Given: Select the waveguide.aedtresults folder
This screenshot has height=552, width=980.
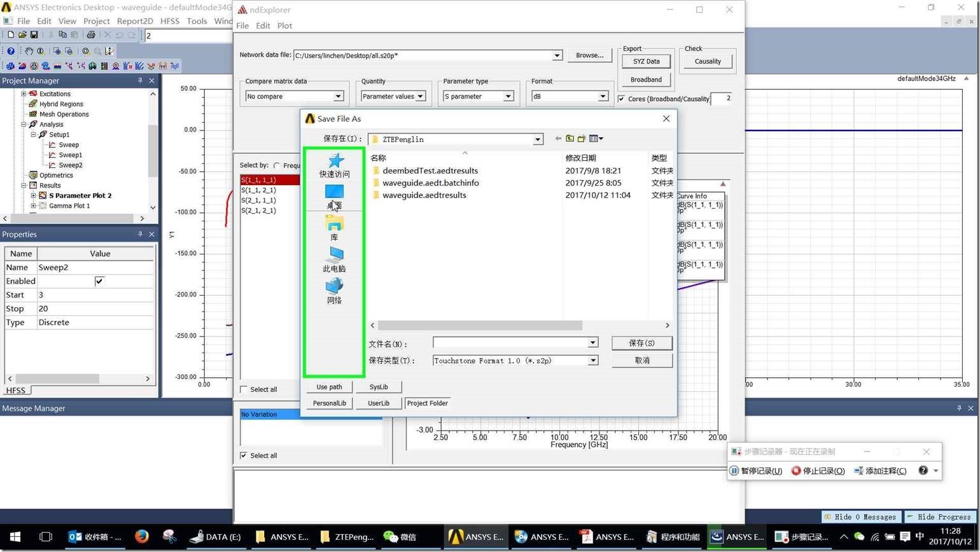Looking at the screenshot, I should pos(424,195).
